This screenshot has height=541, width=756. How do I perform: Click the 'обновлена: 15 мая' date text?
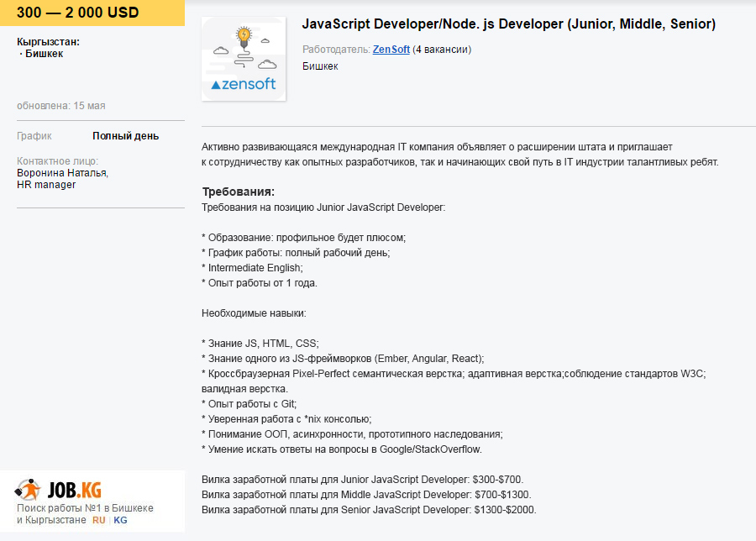[x=61, y=106]
